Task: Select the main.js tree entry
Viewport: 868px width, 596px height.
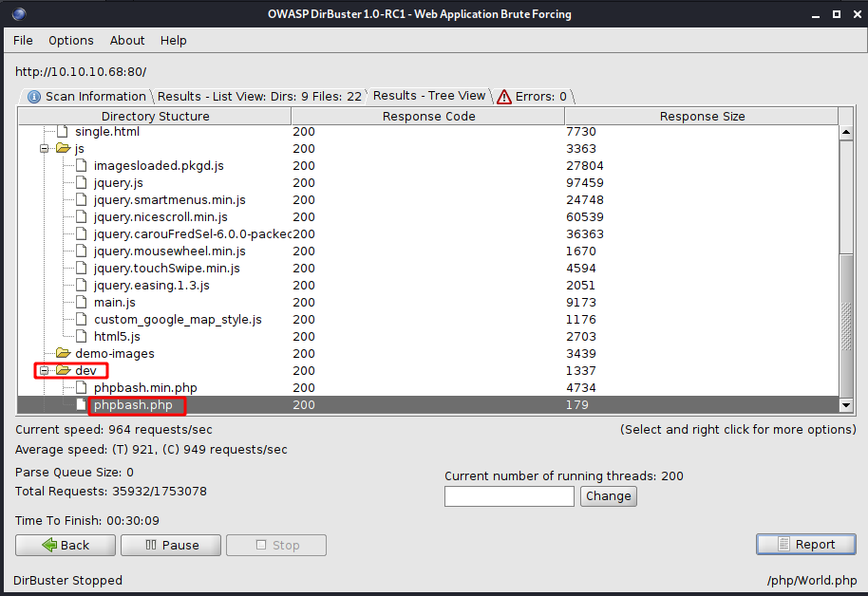Action: pyautogui.click(x=115, y=303)
